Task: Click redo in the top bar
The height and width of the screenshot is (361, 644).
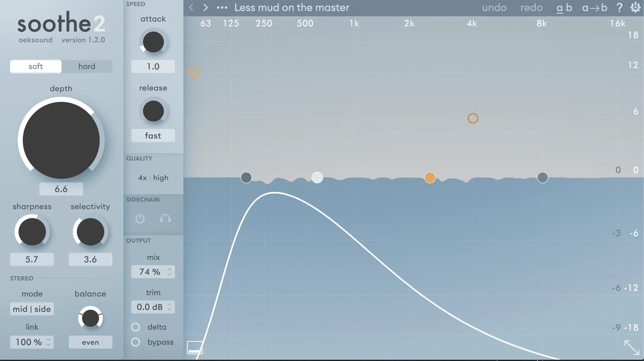Action: click(531, 7)
